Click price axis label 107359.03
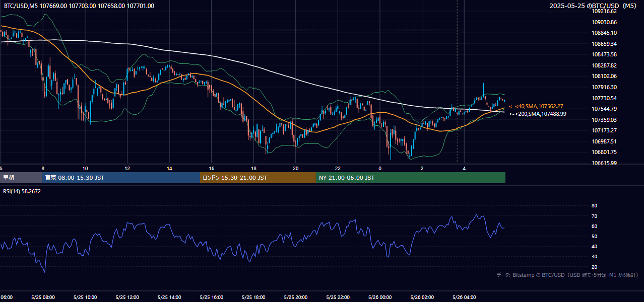Image resolution: width=644 pixels, height=302 pixels. [604, 120]
